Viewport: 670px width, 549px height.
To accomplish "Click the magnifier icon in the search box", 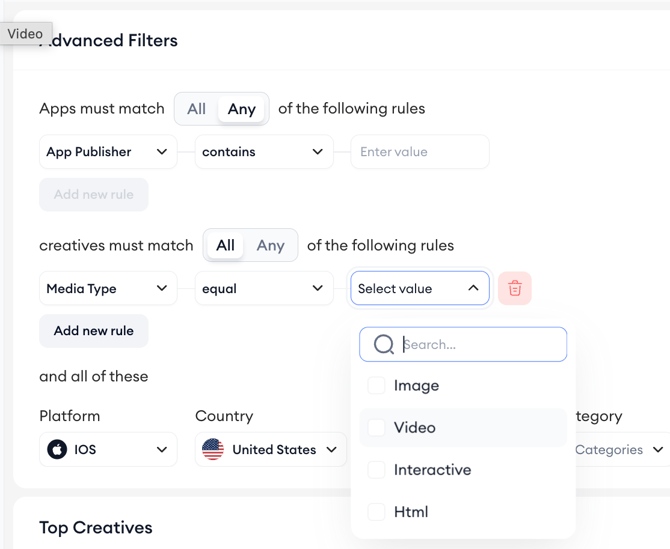I will [x=383, y=344].
